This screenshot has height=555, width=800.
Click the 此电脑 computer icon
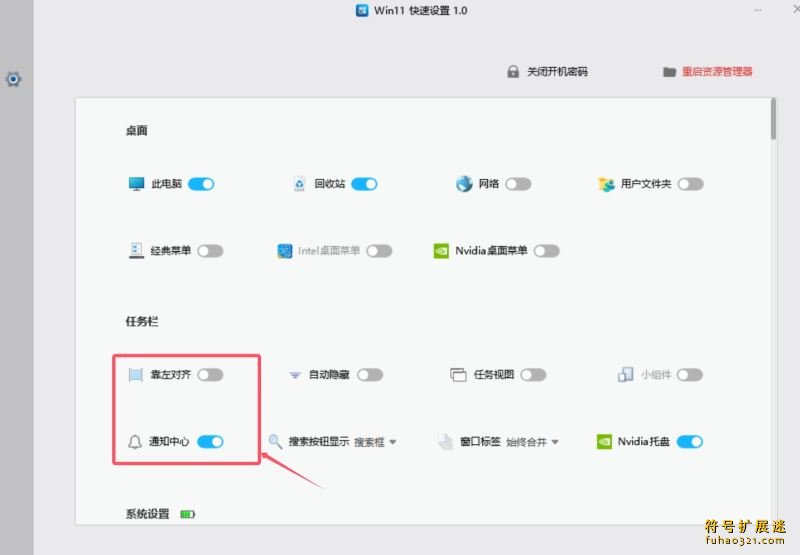[x=137, y=184]
